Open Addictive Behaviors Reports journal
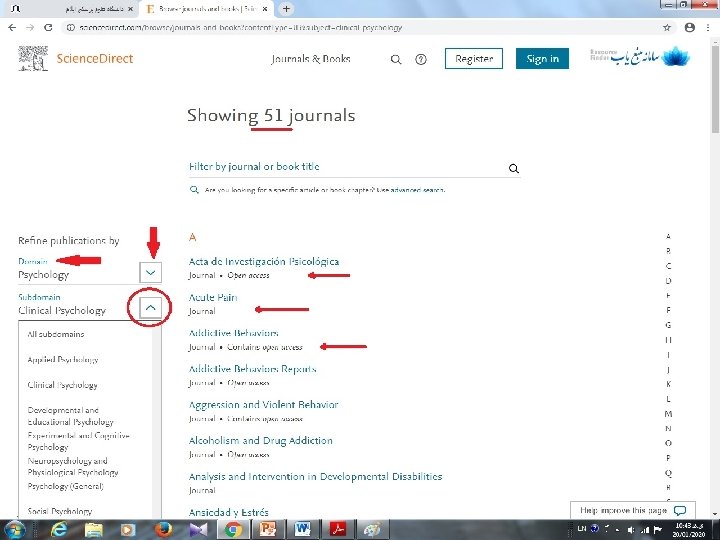720x540 pixels. click(253, 369)
